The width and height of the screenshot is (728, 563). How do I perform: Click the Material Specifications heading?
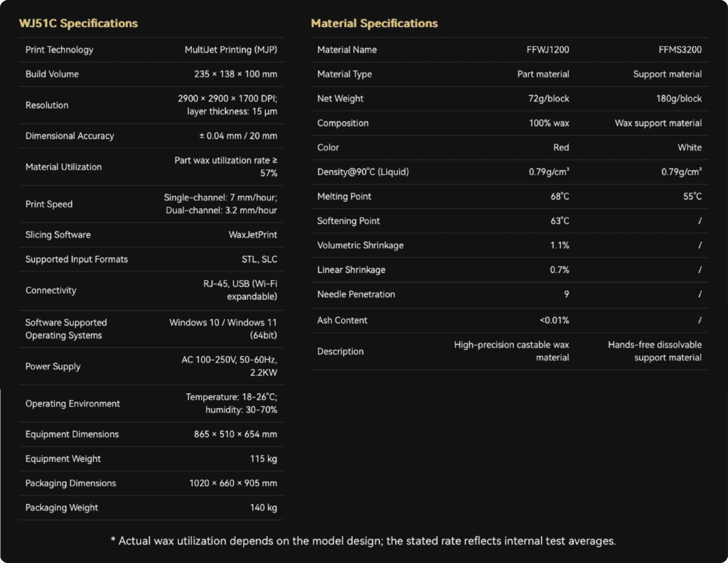pos(374,23)
